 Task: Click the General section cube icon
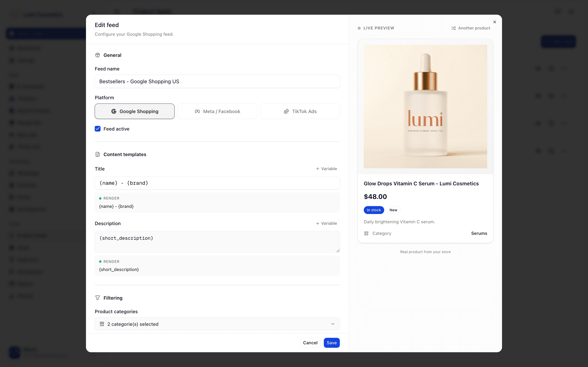click(98, 55)
